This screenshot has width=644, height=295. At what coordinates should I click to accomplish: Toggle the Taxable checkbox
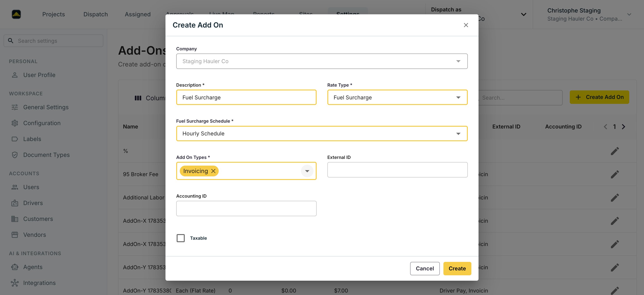pos(180,238)
